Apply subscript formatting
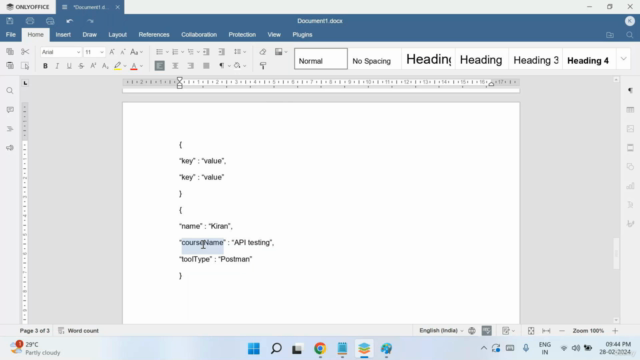 (x=105, y=66)
